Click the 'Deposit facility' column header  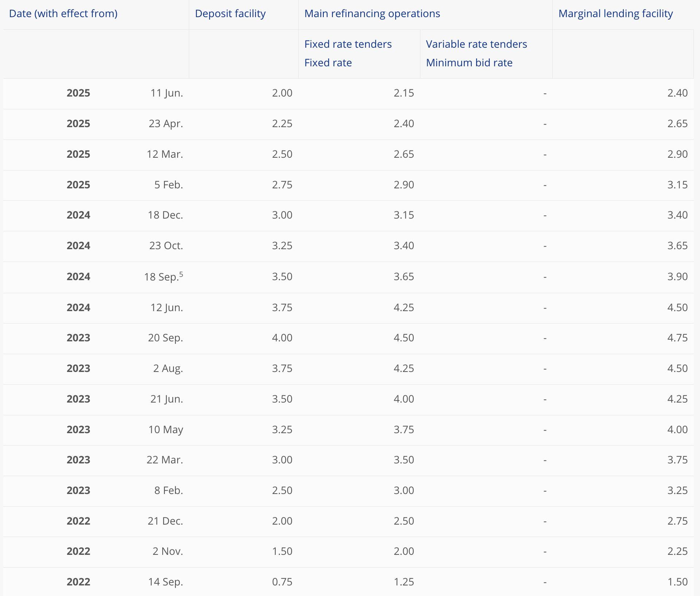[x=230, y=14]
